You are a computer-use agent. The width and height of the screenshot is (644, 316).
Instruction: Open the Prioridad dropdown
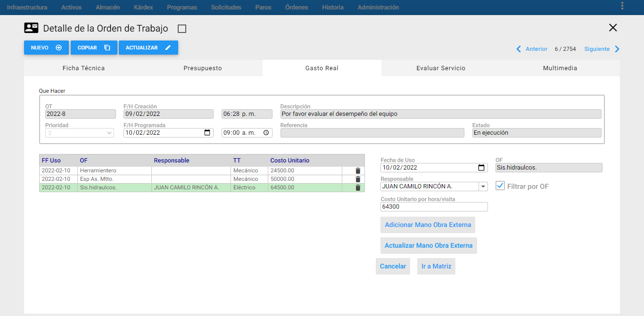click(x=80, y=133)
